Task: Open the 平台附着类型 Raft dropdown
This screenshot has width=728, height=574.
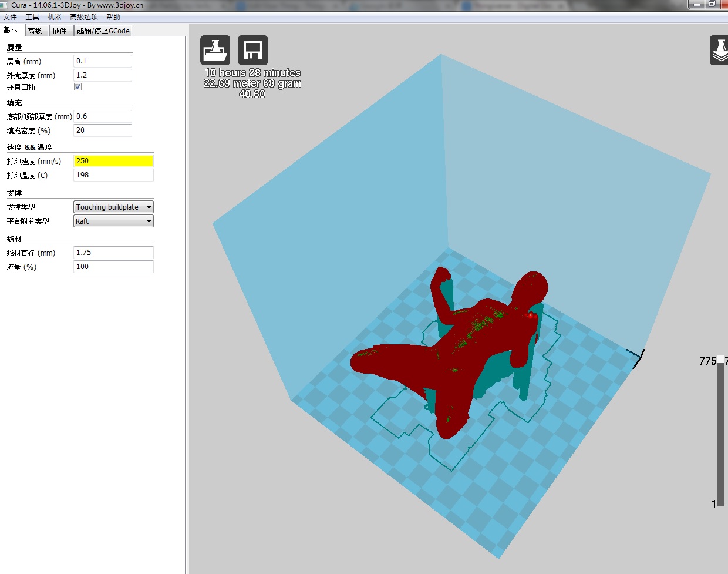Action: point(113,221)
